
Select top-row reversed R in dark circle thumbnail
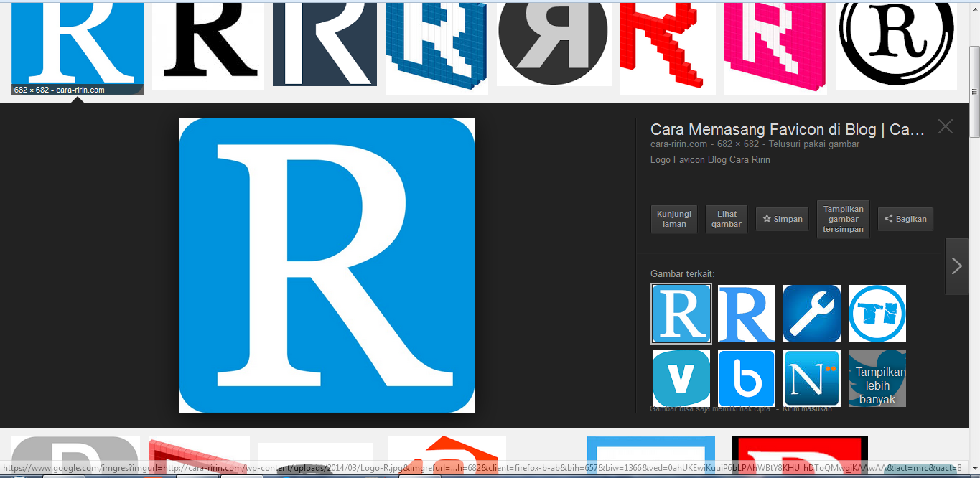click(554, 43)
